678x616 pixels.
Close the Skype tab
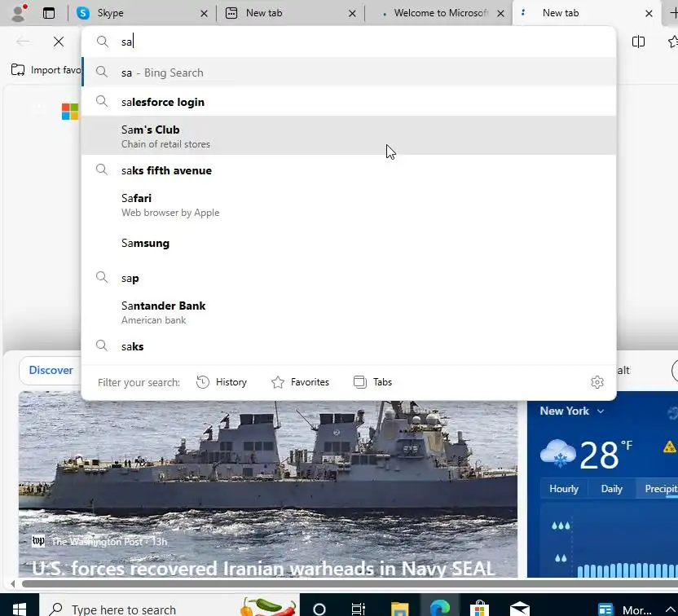click(204, 13)
